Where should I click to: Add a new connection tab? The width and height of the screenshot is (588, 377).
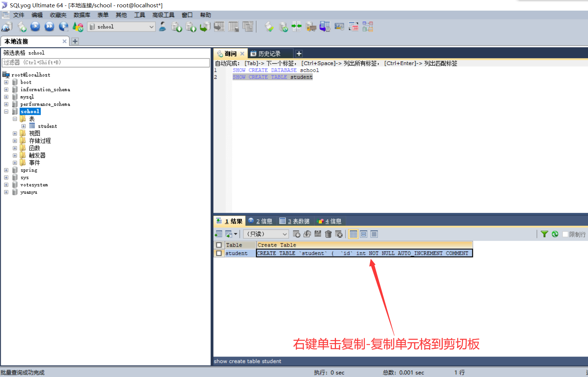[x=75, y=41]
